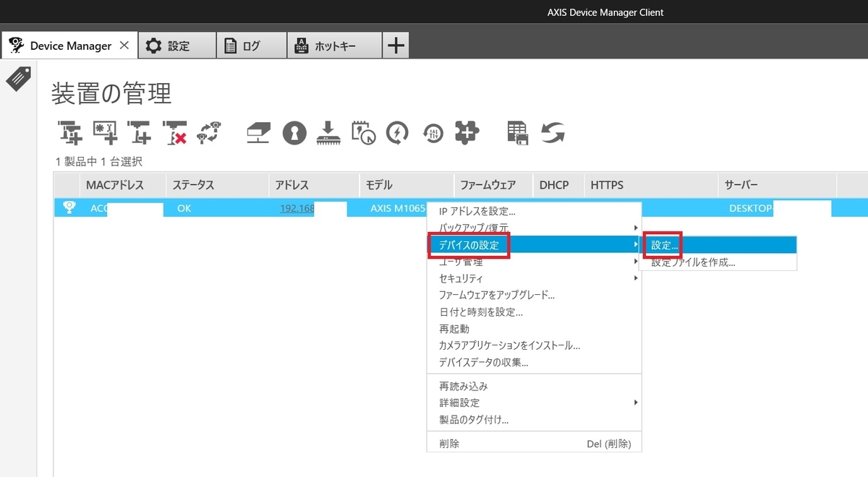
Task: Click the AXIS M1065 model cell
Action: point(398,208)
